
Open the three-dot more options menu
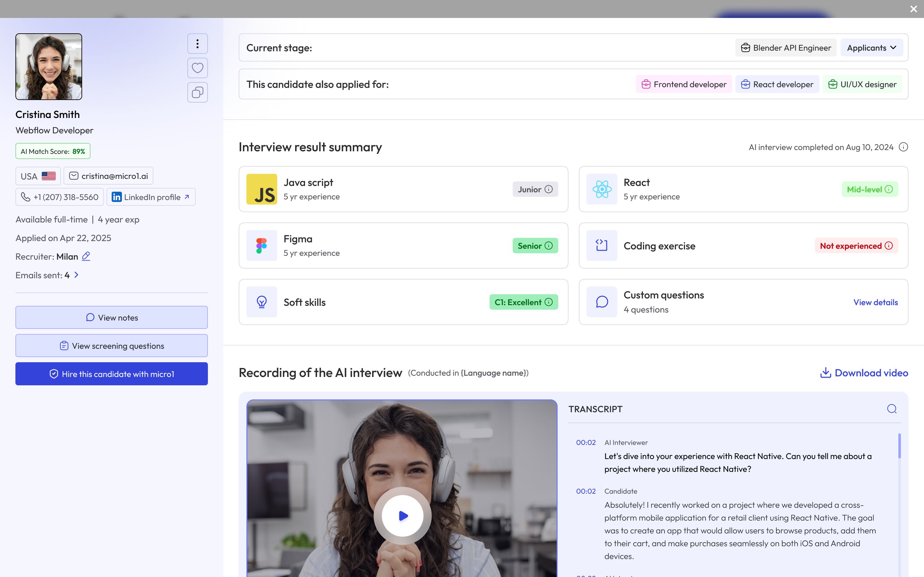[197, 44]
